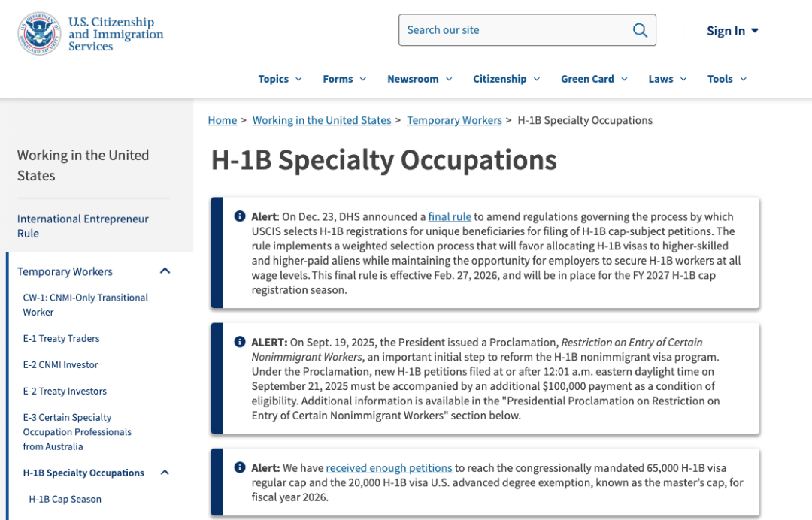Collapse the H-1B Specialty Occupations sidebar section
Screen dimensions: 812x520
pyautogui.click(x=165, y=473)
